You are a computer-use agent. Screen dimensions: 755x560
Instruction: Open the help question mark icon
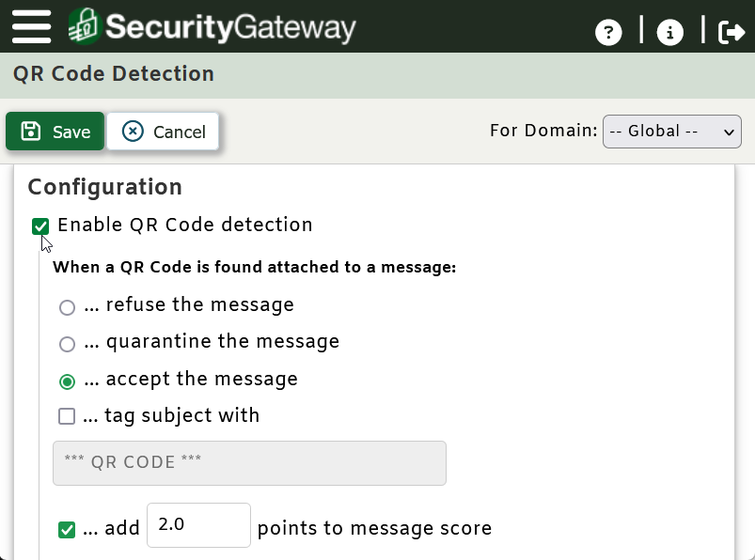coord(608,32)
